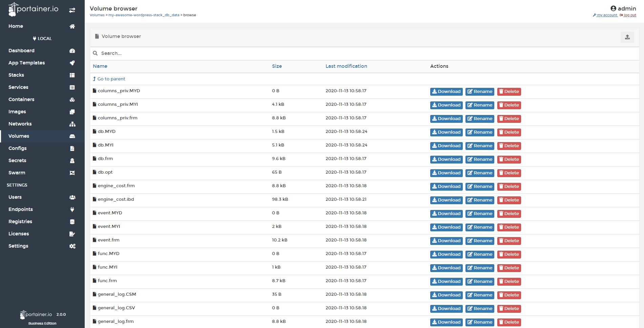644x328 pixels.
Task: Delete the event.frm file
Action: (x=509, y=241)
